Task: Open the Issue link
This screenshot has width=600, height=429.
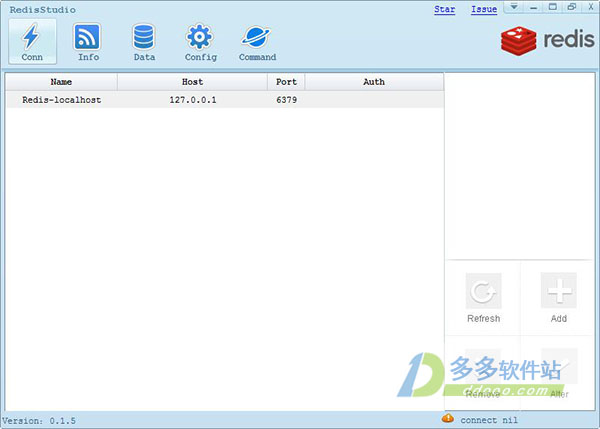Action: pos(484,9)
